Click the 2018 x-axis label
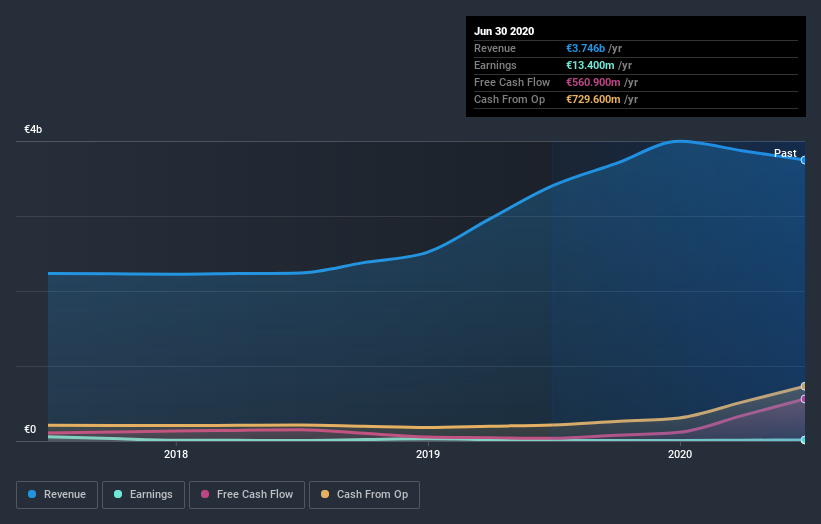821x524 pixels. 176,454
